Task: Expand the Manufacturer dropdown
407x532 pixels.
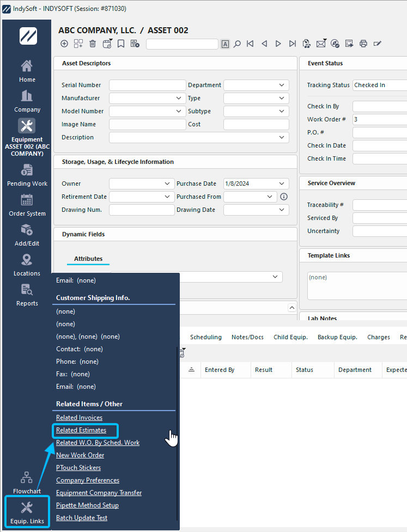Action: click(179, 98)
